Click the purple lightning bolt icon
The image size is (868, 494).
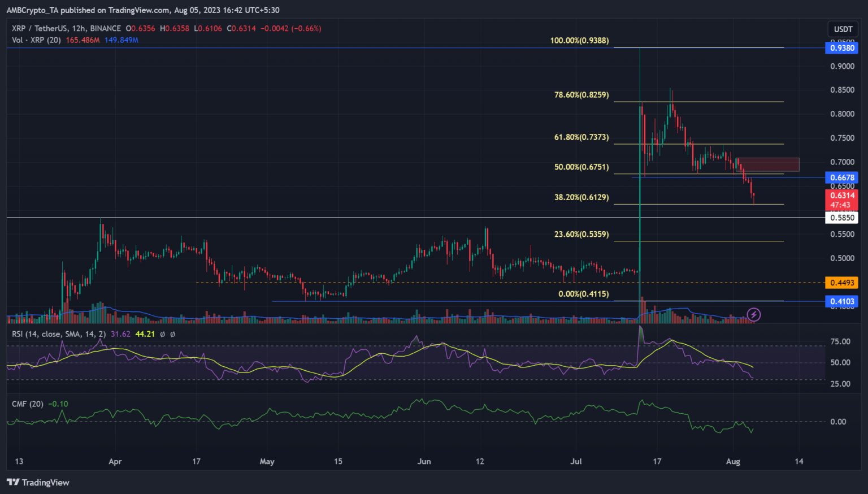click(x=753, y=314)
